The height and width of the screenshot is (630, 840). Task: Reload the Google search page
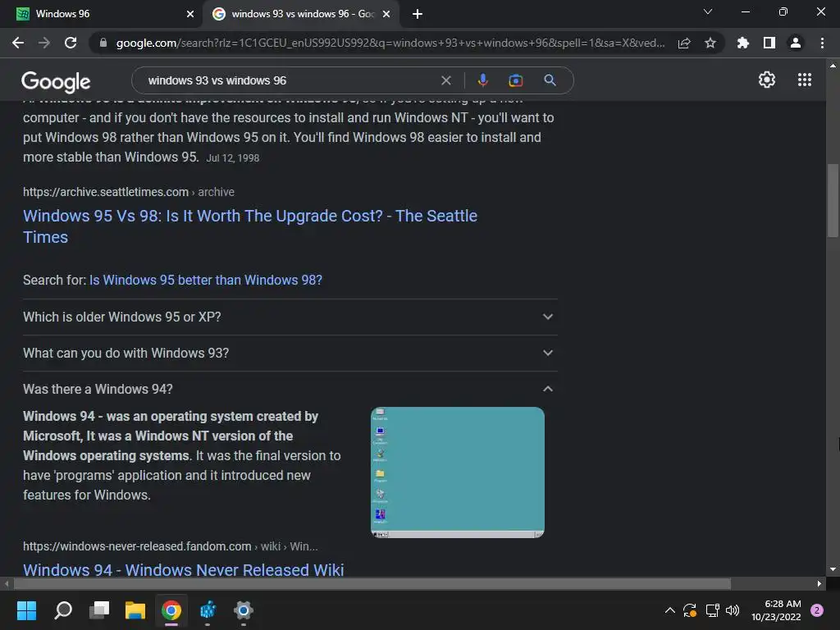[71, 43]
